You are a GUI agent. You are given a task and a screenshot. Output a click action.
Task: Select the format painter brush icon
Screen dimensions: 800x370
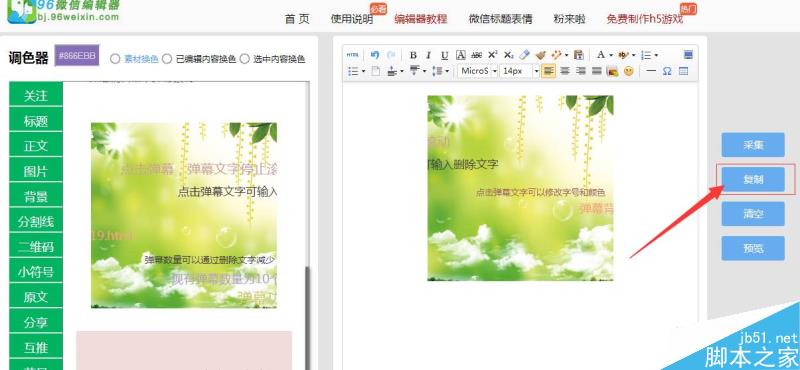tap(541, 55)
